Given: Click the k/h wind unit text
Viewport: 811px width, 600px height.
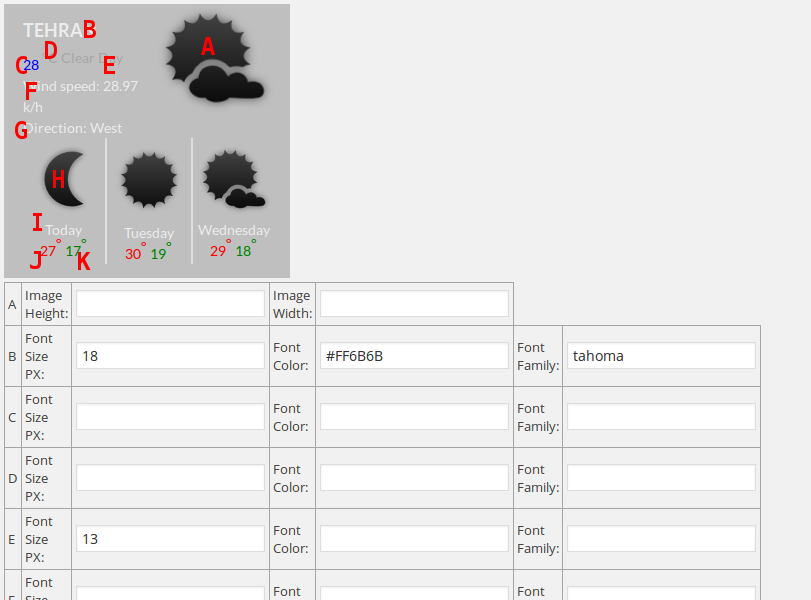Looking at the screenshot, I should (x=33, y=108).
